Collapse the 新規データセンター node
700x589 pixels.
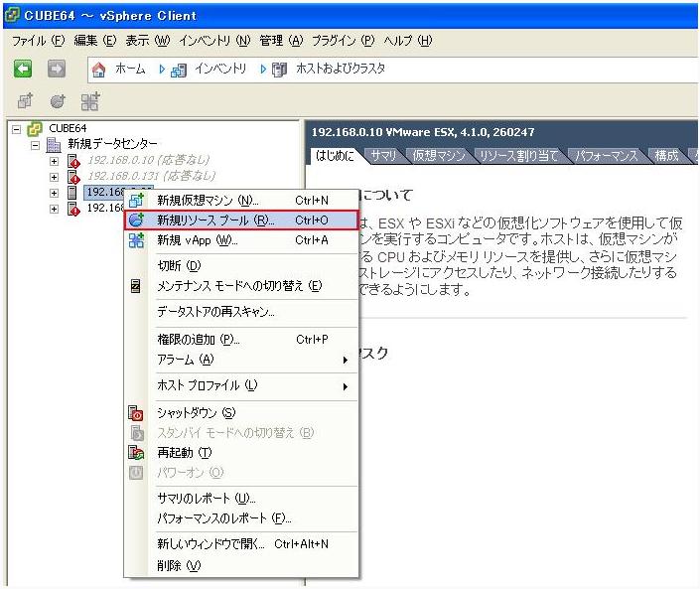coord(36,145)
